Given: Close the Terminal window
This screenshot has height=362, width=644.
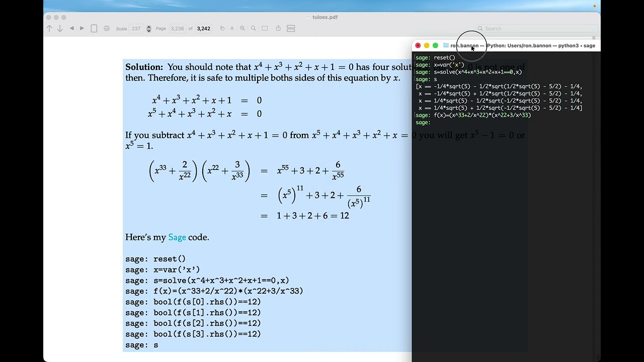Looking at the screenshot, I should 418,46.
